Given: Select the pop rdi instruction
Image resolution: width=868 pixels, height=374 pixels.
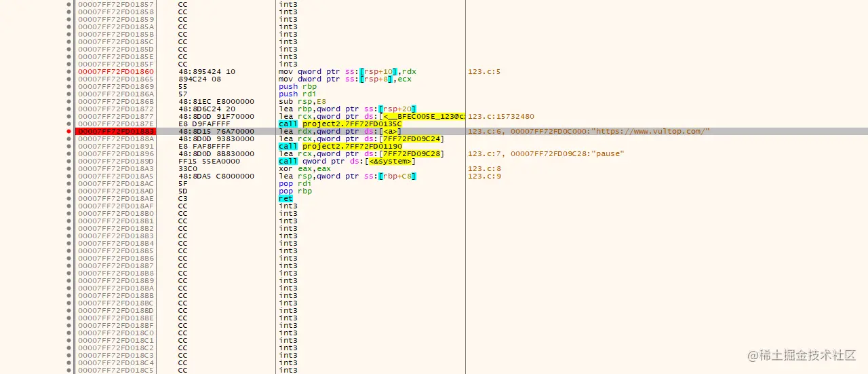Looking at the screenshot, I should tap(295, 183).
